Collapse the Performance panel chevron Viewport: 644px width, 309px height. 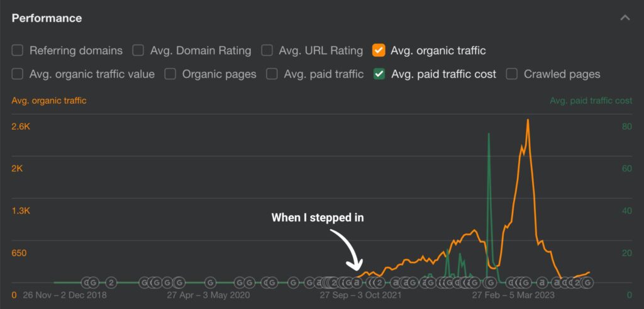click(625, 18)
